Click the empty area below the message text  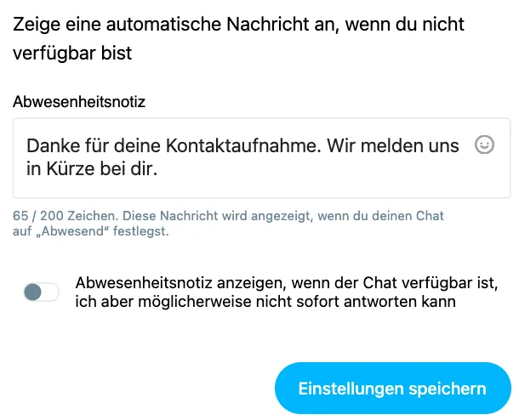261,189
